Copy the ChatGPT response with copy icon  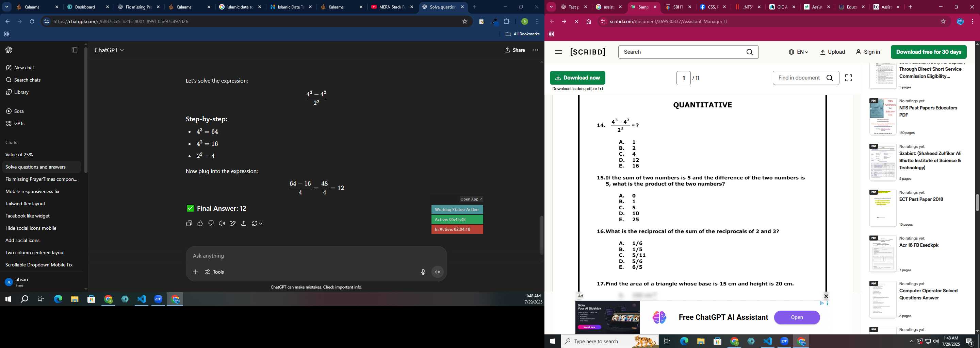tap(189, 223)
